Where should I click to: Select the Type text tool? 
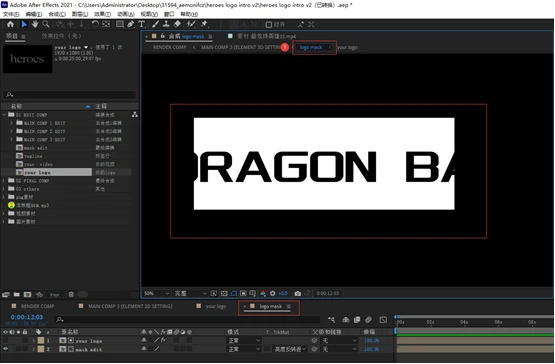(x=142, y=24)
